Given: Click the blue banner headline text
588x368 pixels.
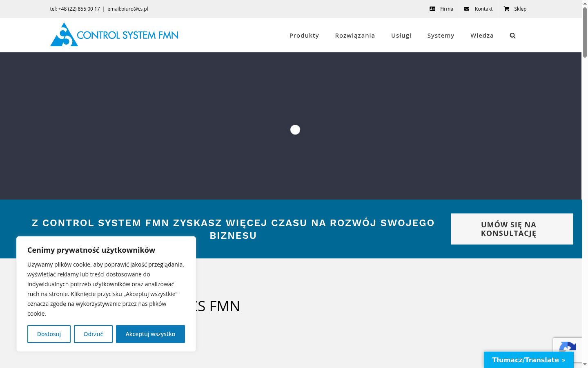Looking at the screenshot, I should tap(233, 229).
